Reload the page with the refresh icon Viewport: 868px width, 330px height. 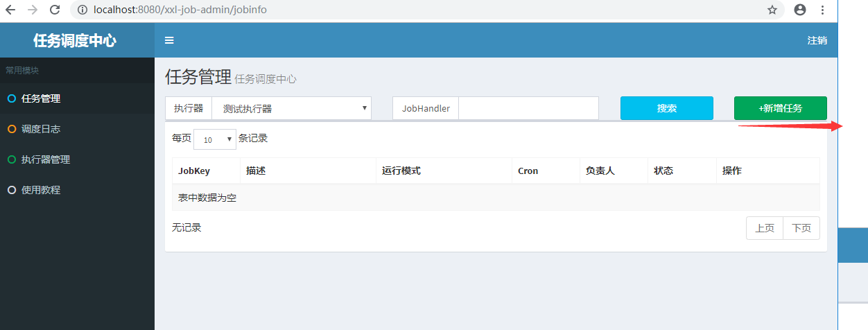coord(55,10)
